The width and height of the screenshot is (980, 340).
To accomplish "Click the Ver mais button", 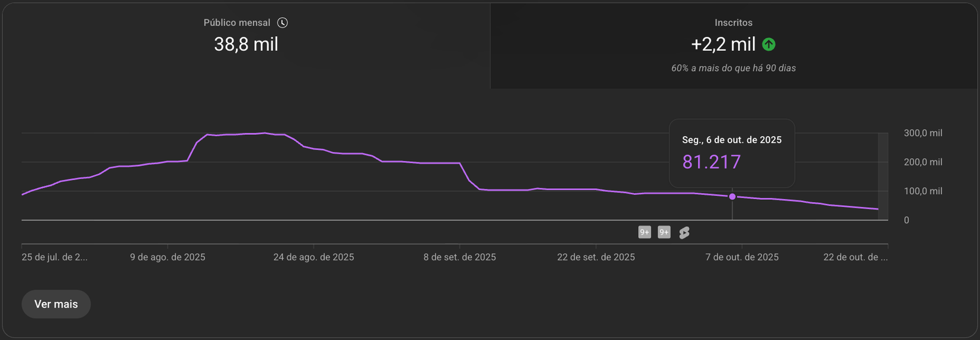I will pyautogui.click(x=56, y=304).
